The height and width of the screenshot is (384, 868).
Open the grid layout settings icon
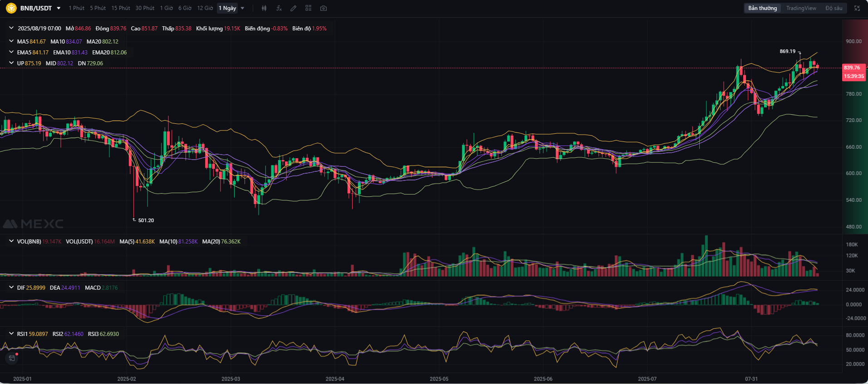(309, 8)
